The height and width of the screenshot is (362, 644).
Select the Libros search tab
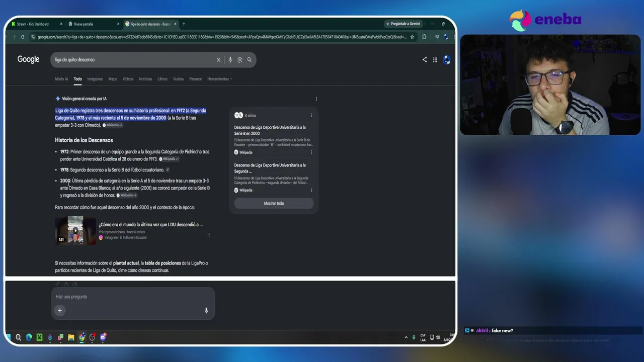click(x=162, y=79)
